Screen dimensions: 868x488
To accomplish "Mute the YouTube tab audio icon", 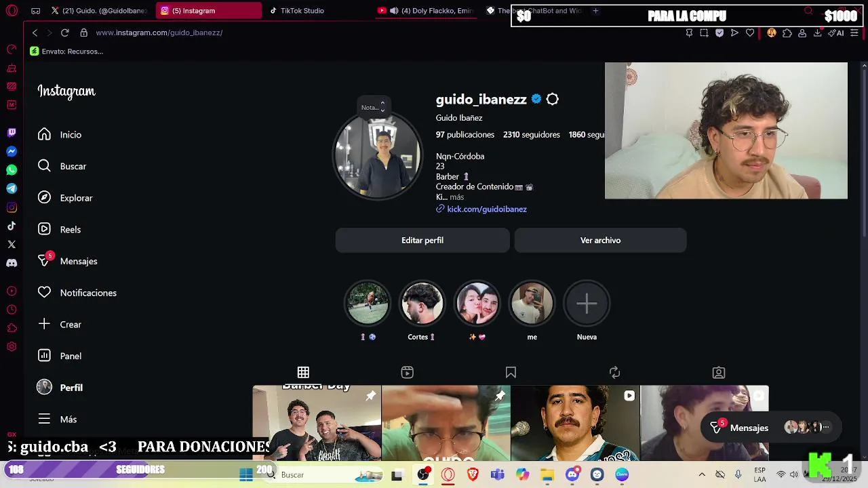I will pyautogui.click(x=394, y=11).
